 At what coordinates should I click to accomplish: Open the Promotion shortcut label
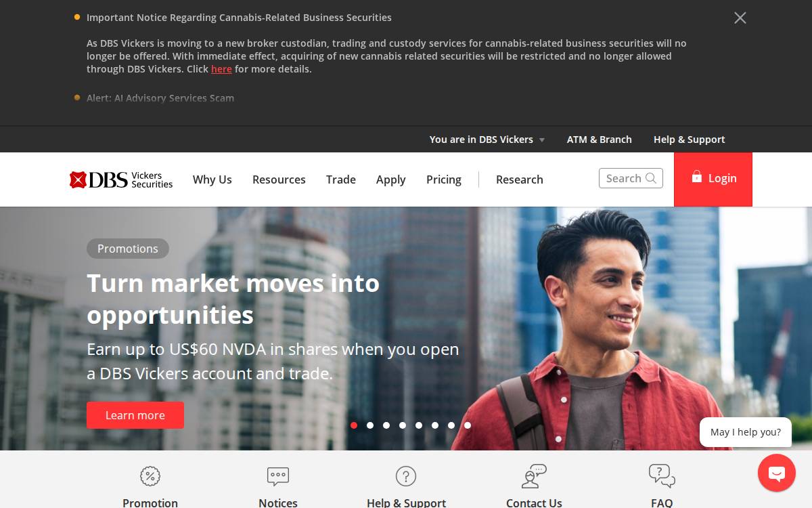tap(150, 503)
